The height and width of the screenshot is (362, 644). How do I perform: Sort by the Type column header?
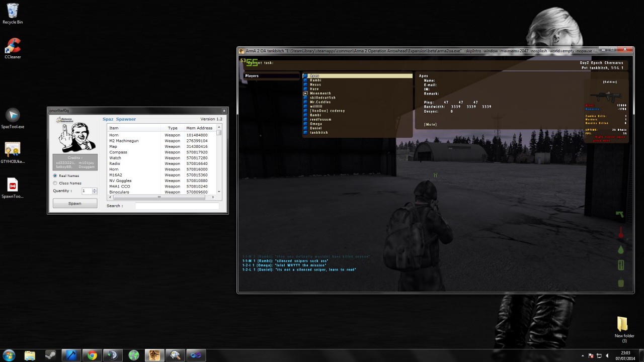(x=173, y=128)
